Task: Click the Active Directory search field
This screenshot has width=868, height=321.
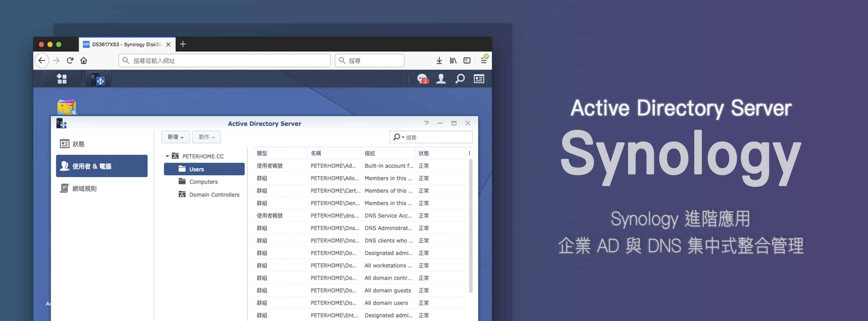Action: pos(431,137)
